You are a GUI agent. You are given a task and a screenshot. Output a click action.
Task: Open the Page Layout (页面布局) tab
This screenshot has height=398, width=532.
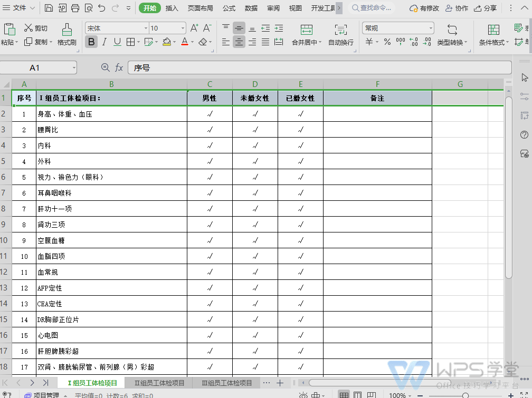point(200,8)
